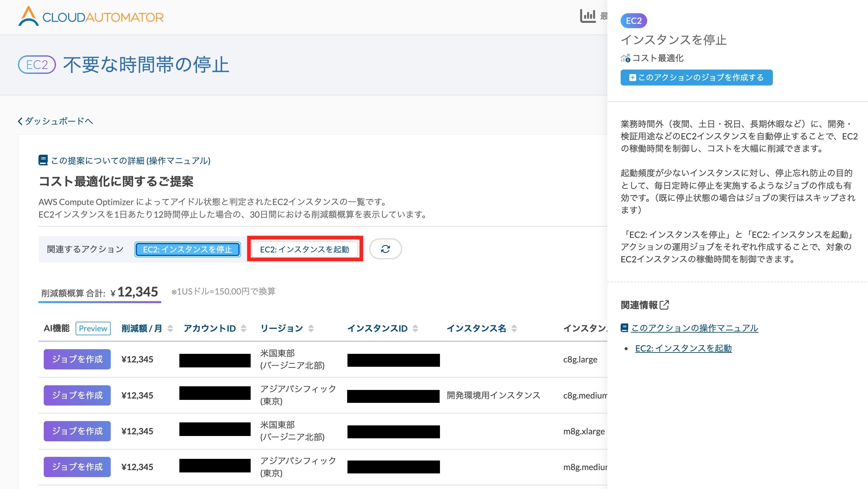
Task: Click the EC2 badge beside page title
Action: point(37,65)
